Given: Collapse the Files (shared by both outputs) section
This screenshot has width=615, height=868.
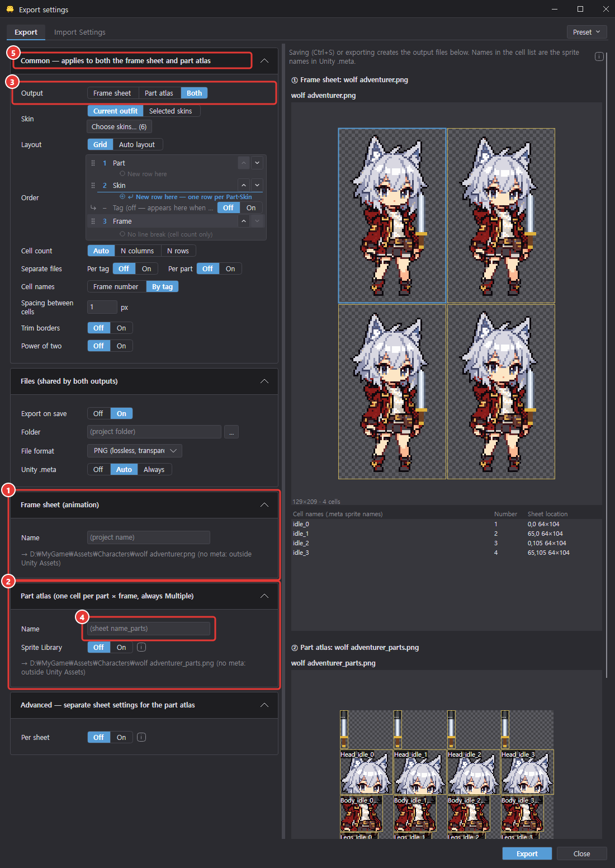Looking at the screenshot, I should (264, 381).
